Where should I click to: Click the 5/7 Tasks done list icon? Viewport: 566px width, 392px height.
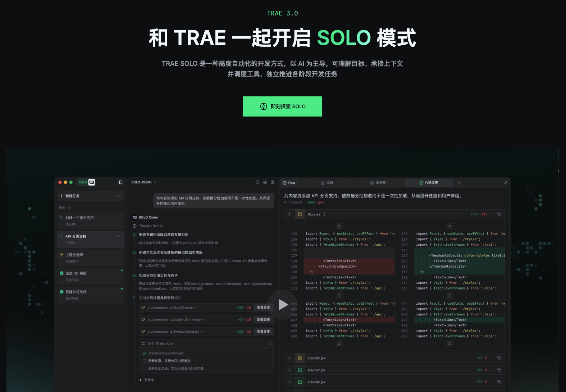[x=143, y=343]
